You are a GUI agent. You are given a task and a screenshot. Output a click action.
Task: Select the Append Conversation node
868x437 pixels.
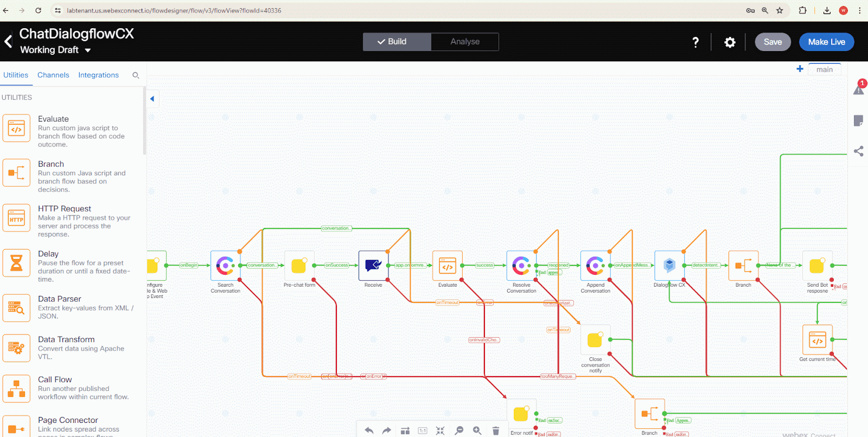coord(595,265)
